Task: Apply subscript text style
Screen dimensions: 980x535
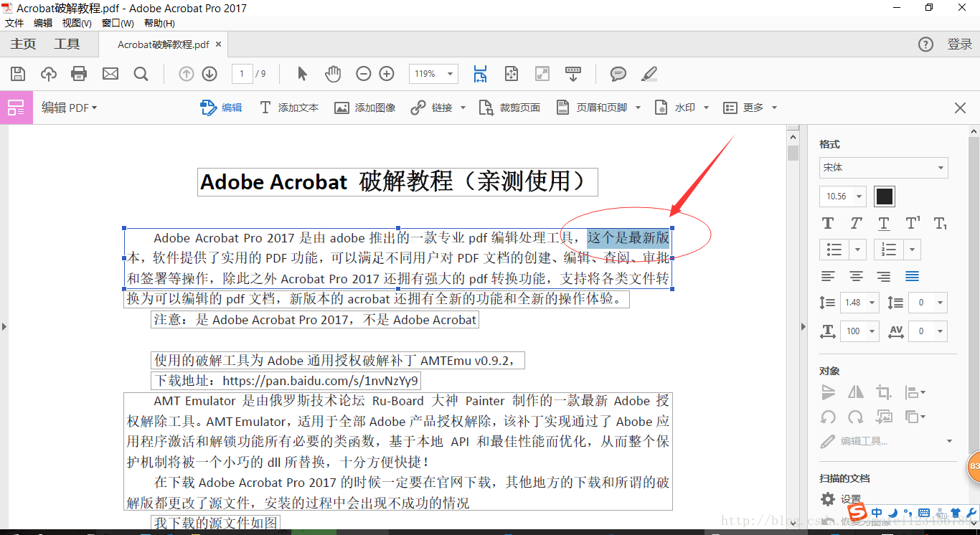Action: coord(941,224)
